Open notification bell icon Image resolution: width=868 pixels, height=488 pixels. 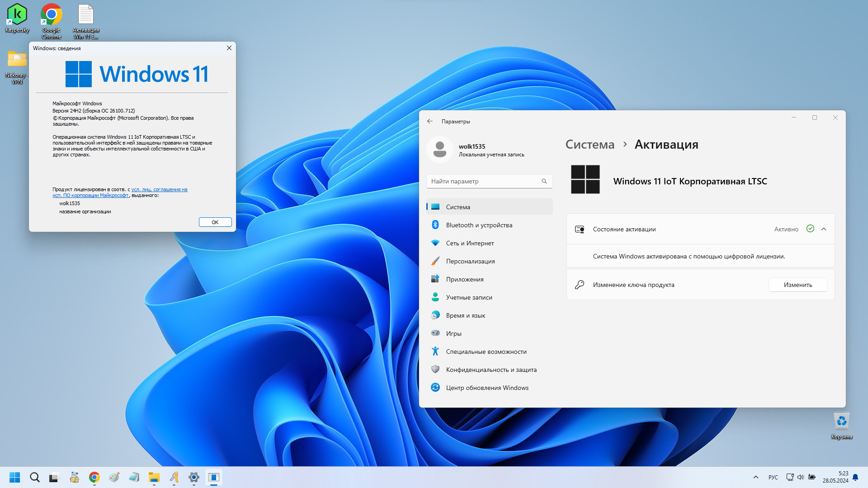point(855,477)
